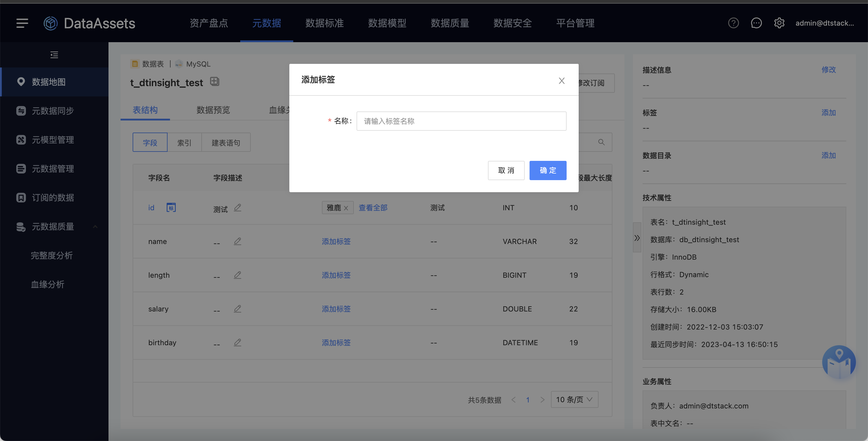Edit description pencil for birthday field
The height and width of the screenshot is (441, 868).
(x=237, y=342)
